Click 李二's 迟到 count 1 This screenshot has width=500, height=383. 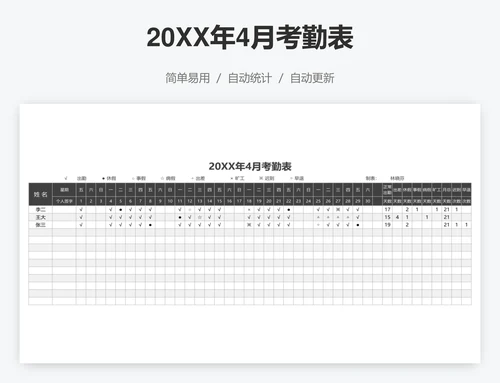pos(456,210)
